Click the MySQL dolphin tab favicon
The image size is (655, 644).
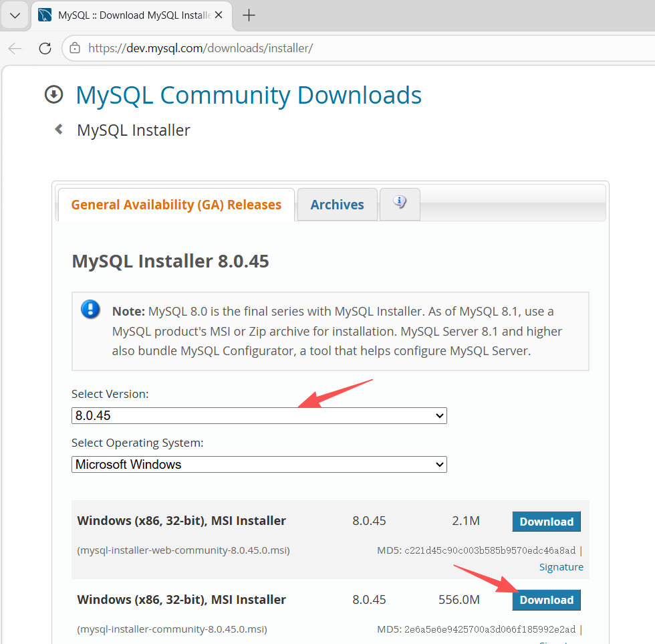pos(45,15)
